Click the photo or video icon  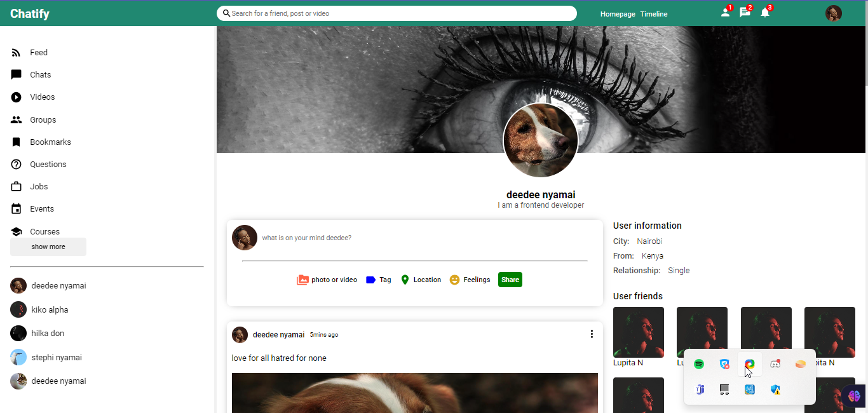click(302, 280)
